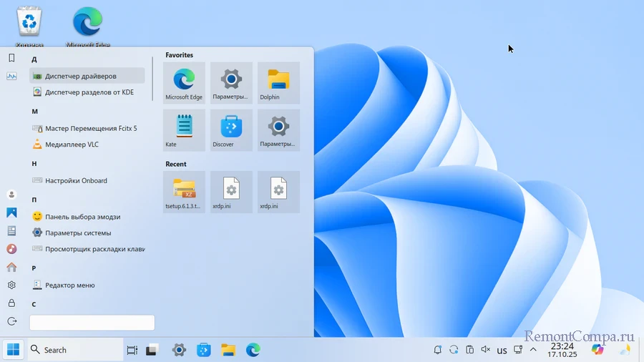Viewport: 644px width, 362px height.
Task: Click the Windows-style Start button
Action: click(12, 350)
